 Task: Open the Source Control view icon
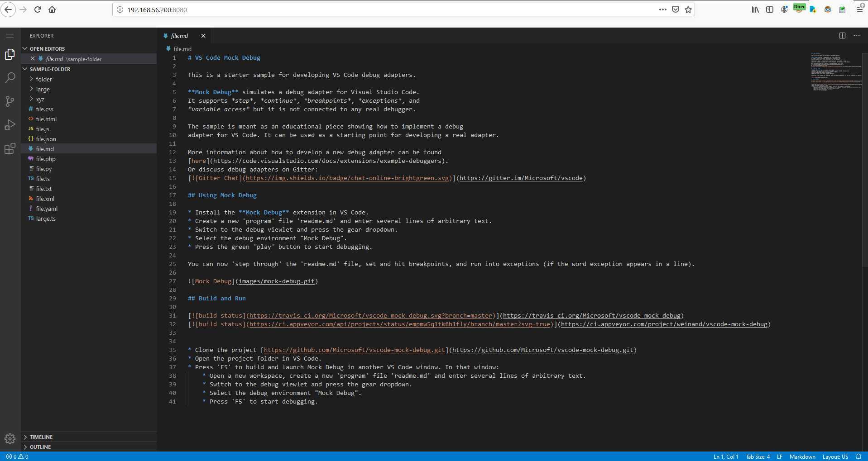click(x=10, y=101)
